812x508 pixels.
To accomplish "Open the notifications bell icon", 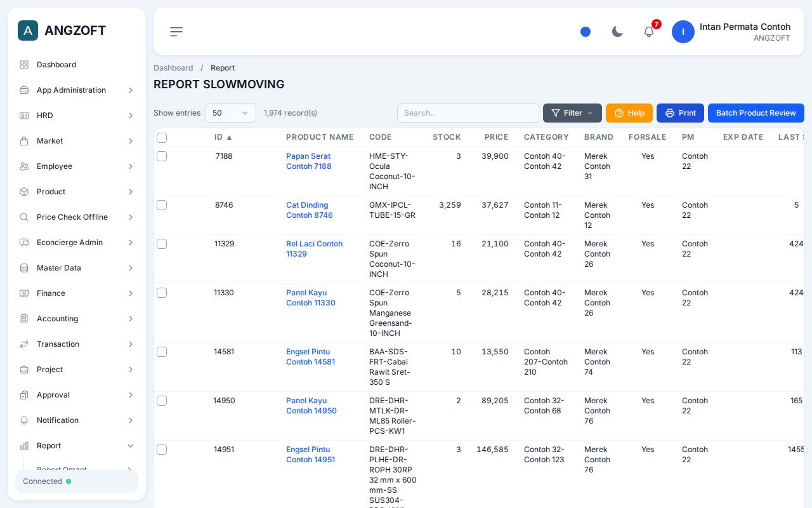I will point(649,32).
